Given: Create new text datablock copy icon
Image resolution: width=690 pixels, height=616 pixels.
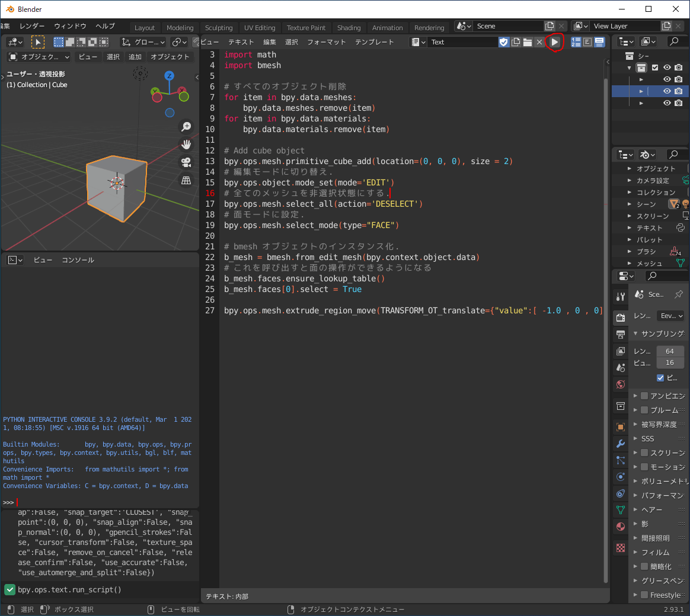Looking at the screenshot, I should [516, 42].
